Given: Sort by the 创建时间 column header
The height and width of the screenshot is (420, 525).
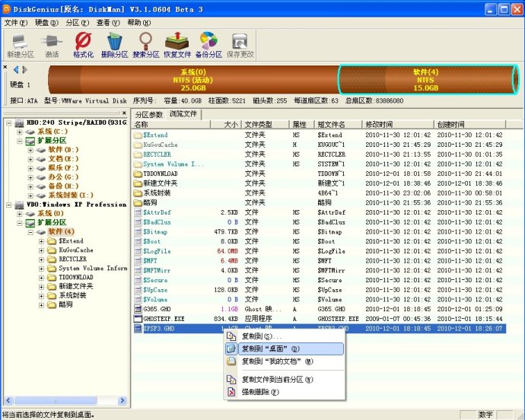Looking at the screenshot, I should [x=469, y=125].
